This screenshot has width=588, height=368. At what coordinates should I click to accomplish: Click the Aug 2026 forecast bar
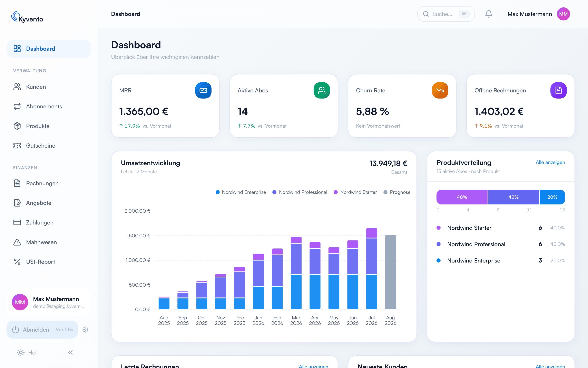(x=390, y=272)
